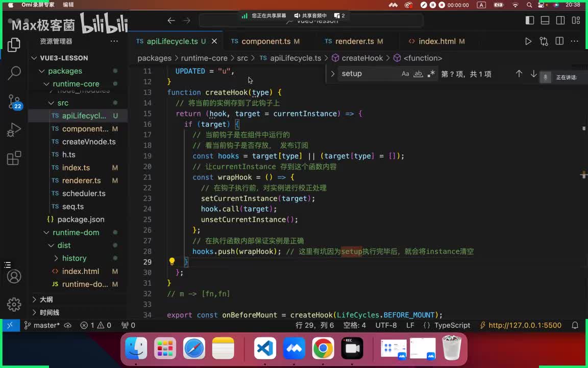Open errors and warnings count in status bar
The width and height of the screenshot is (588, 368).
coord(95,325)
